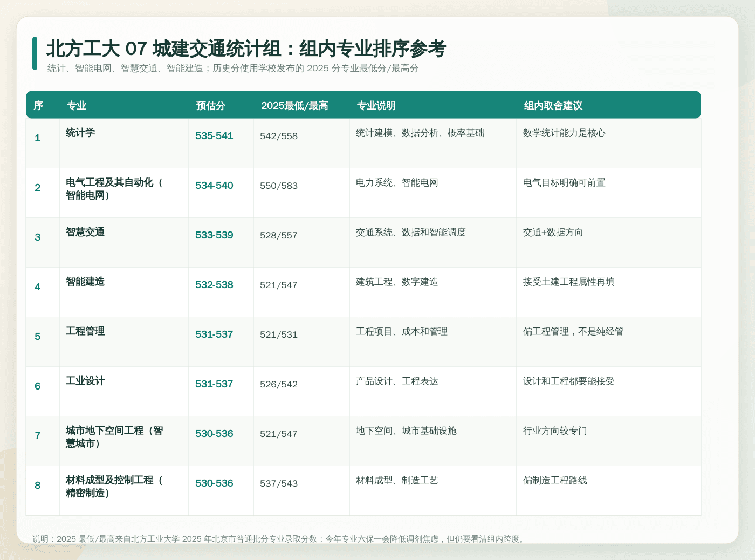Click the 526/542 score cell
This screenshot has height=560, width=755.
(279, 384)
